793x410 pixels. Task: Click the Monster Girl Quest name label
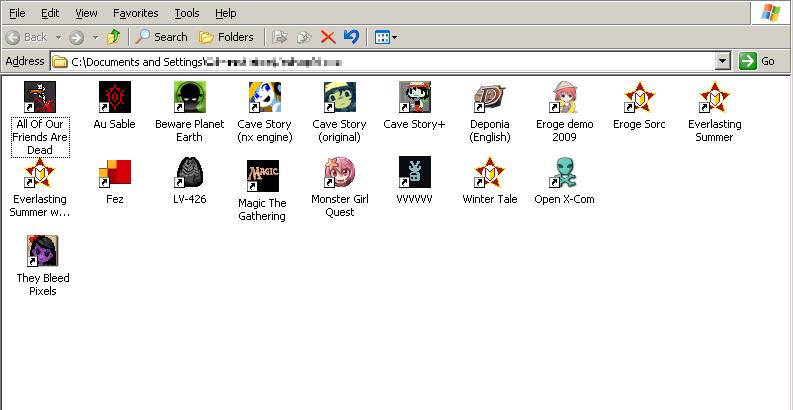(339, 206)
